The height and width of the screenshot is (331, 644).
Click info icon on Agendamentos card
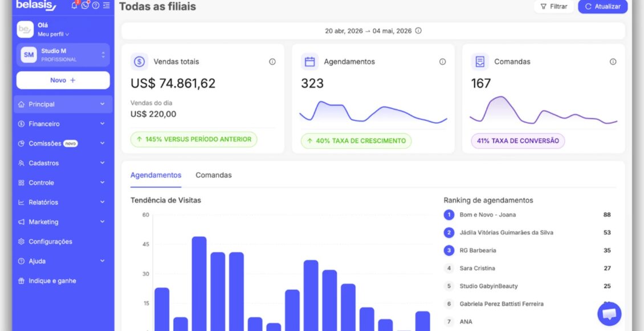tap(442, 62)
